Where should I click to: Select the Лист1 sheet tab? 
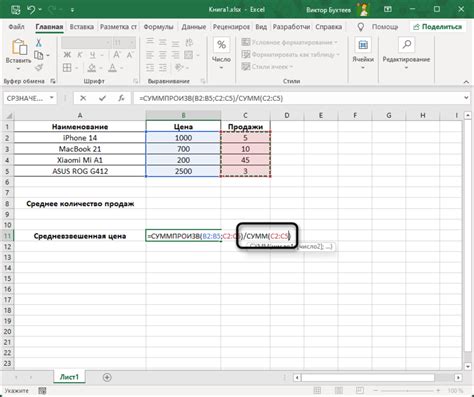pos(69,377)
